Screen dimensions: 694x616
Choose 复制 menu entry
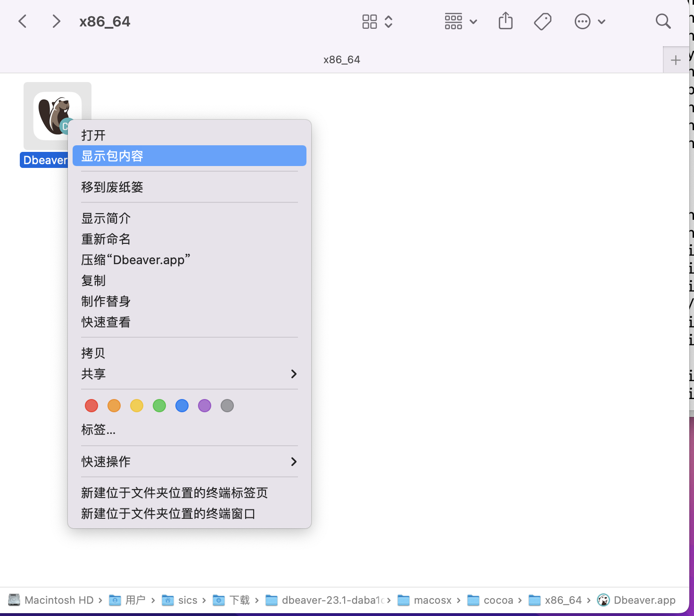tap(190, 281)
